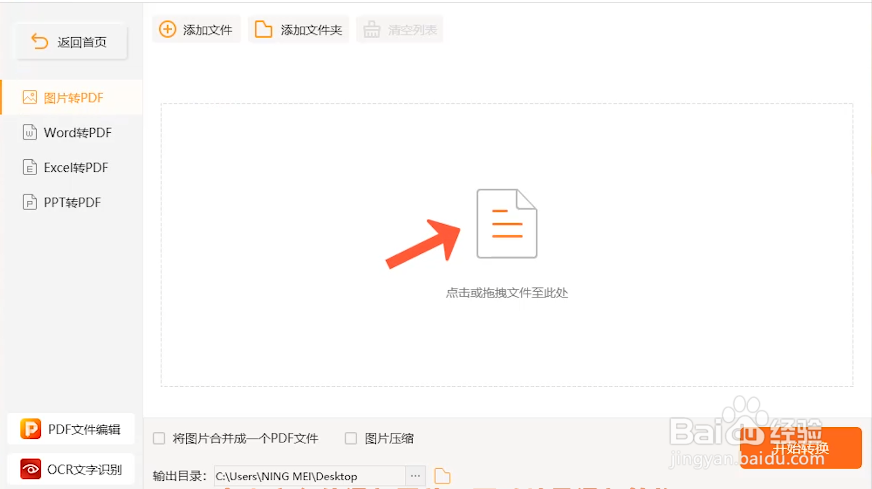This screenshot has width=872, height=489.
Task: Select the Word转PDF tab
Action: pos(71,132)
